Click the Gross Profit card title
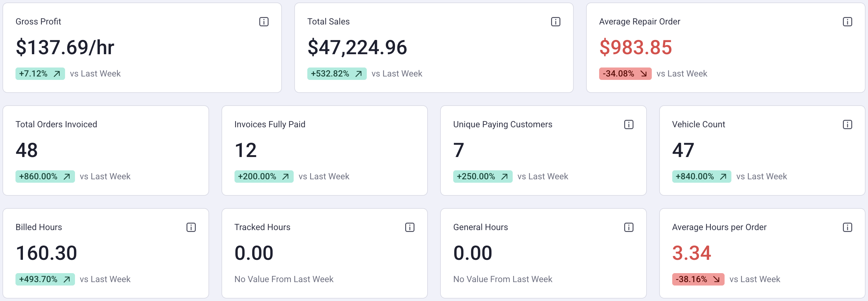 38,22
